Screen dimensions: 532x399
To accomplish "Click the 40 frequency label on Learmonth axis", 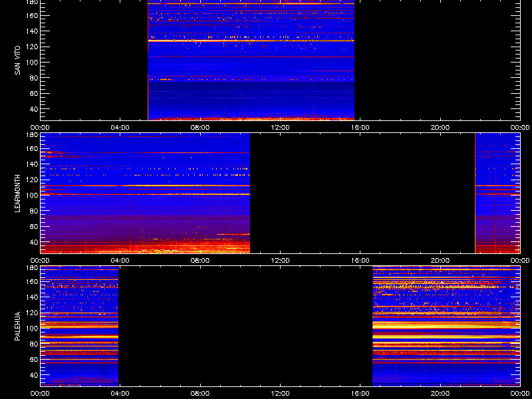I will pos(33,242).
